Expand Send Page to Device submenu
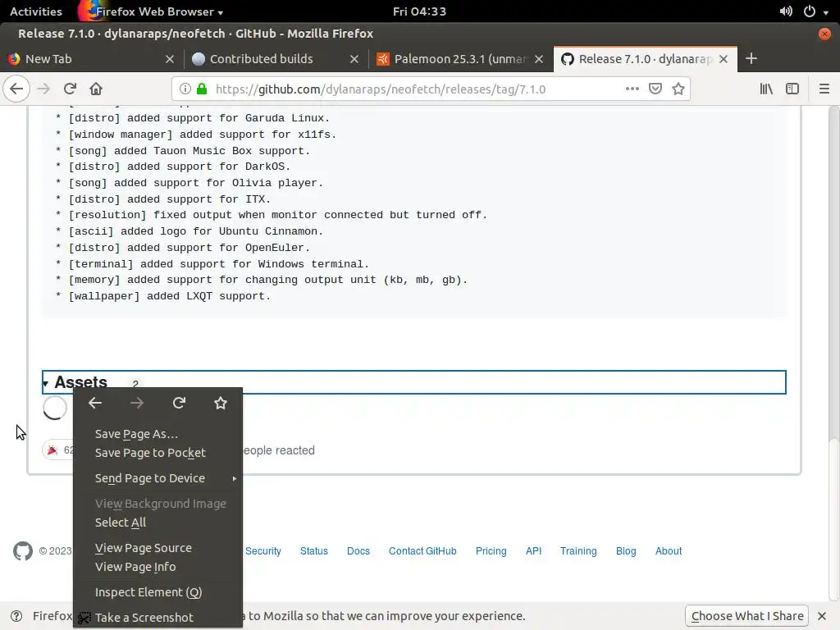Screen dimensions: 840x630 coord(158,478)
